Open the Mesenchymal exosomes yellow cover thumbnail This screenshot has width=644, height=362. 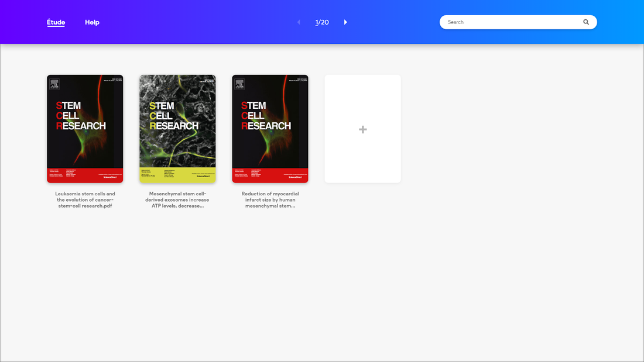[x=177, y=129]
